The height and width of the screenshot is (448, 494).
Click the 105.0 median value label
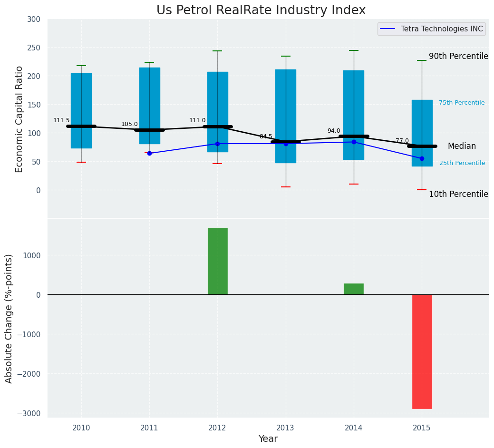(x=129, y=124)
